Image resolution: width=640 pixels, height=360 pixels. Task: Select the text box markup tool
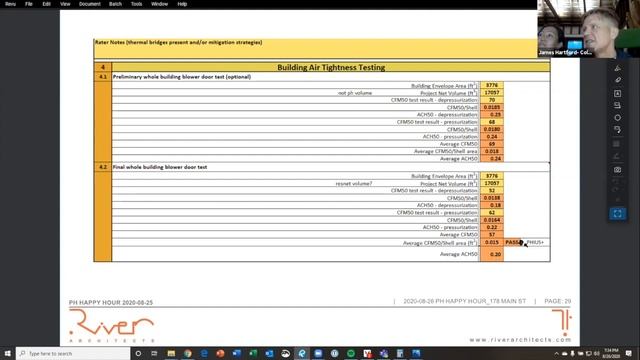tap(618, 93)
